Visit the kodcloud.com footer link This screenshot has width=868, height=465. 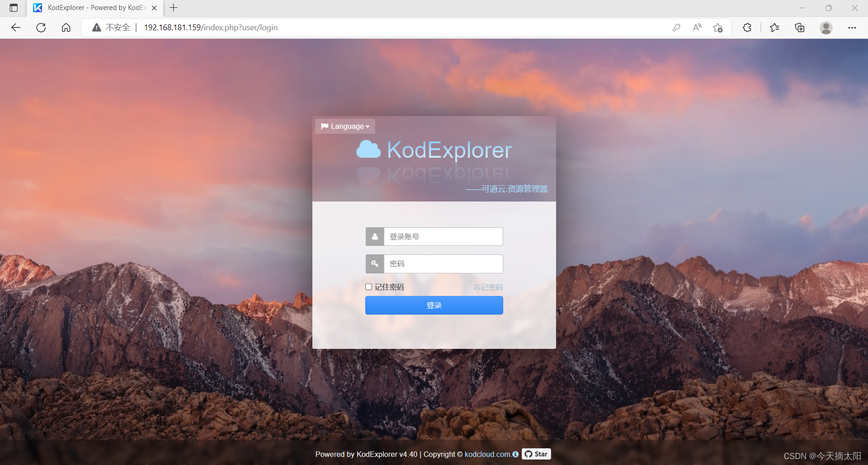coord(487,454)
